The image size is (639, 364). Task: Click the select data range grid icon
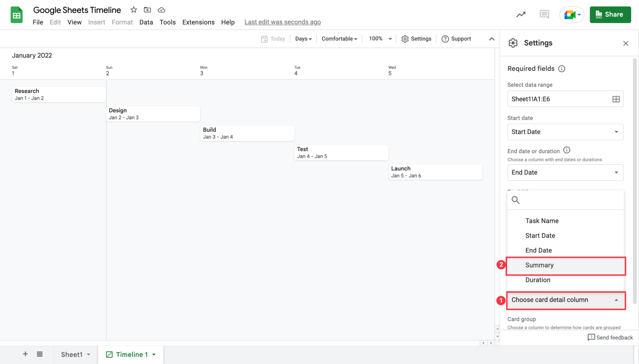click(616, 99)
